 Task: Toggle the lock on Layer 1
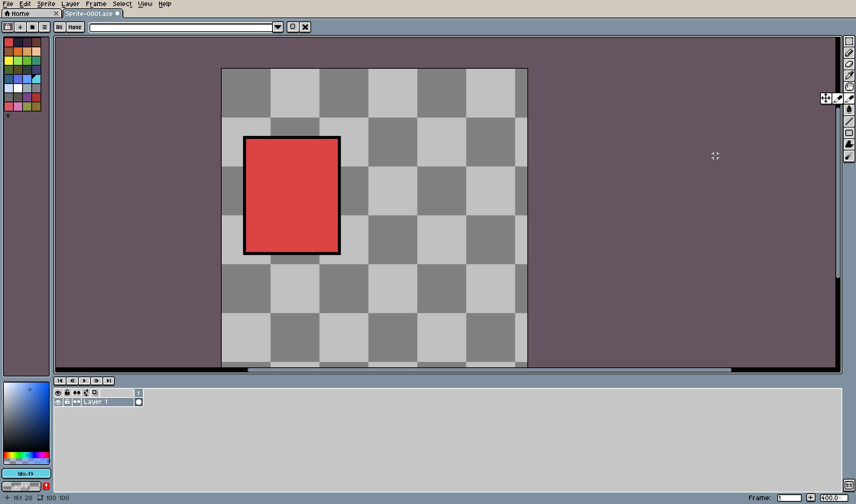[x=67, y=402]
